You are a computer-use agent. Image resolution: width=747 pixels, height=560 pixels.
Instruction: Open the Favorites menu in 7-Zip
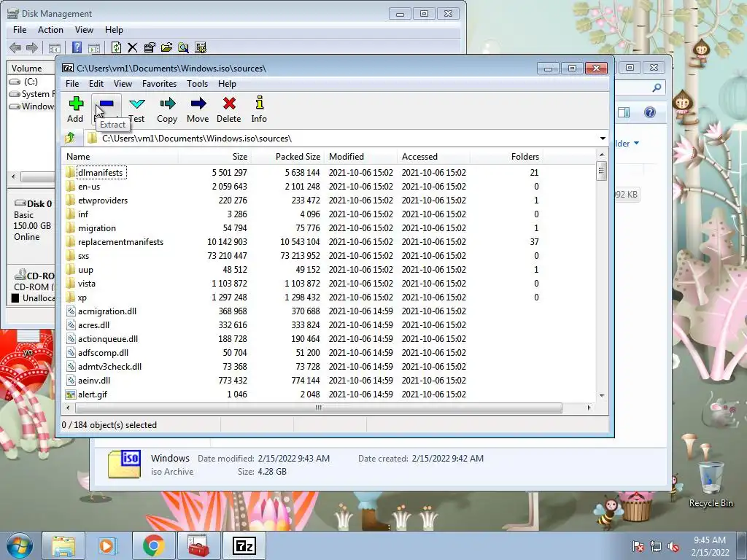pos(160,84)
